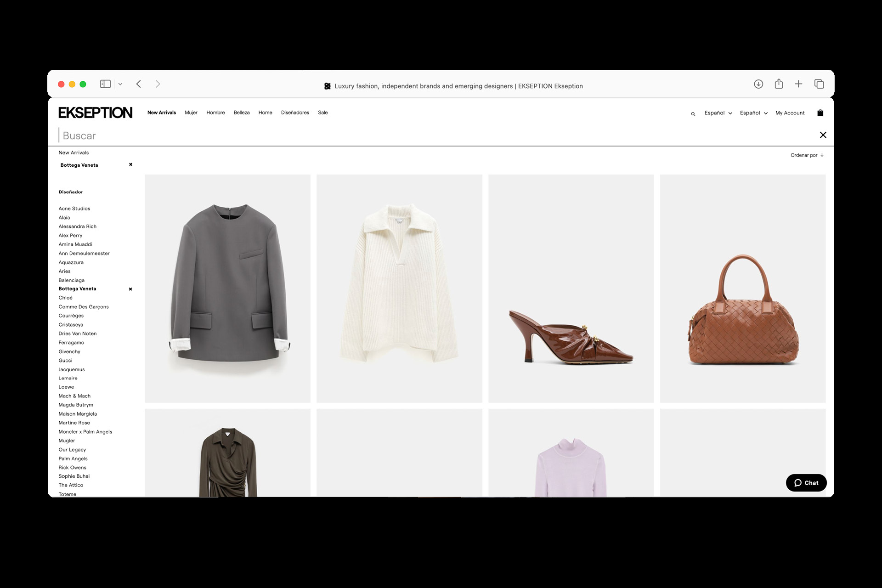Click the Safari share icon
The width and height of the screenshot is (882, 588).
click(779, 84)
